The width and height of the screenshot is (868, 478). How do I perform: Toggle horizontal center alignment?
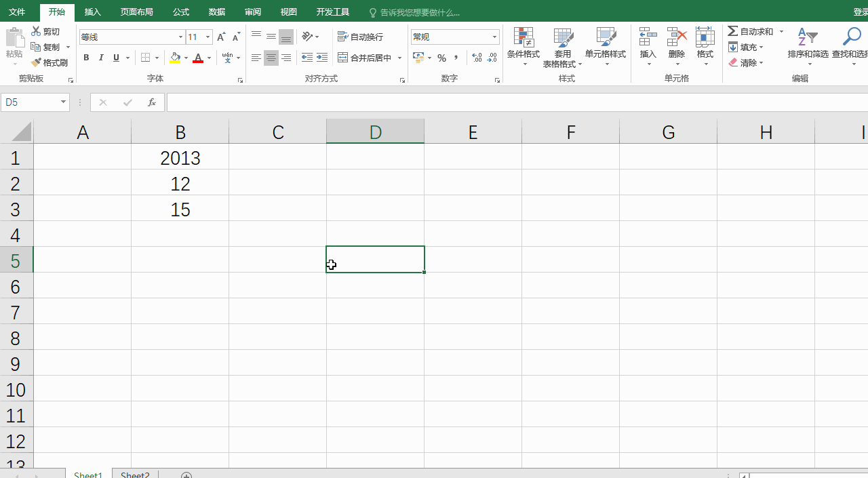click(271, 58)
